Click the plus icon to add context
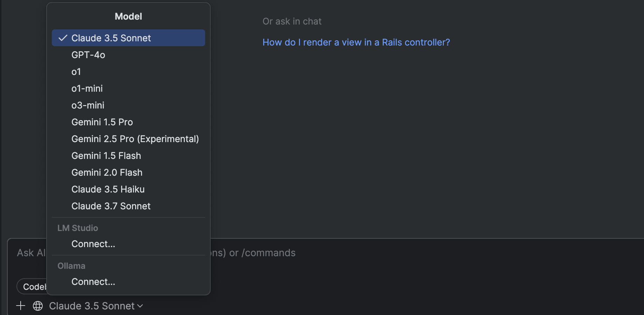Viewport: 644px width, 315px height. pos(21,306)
